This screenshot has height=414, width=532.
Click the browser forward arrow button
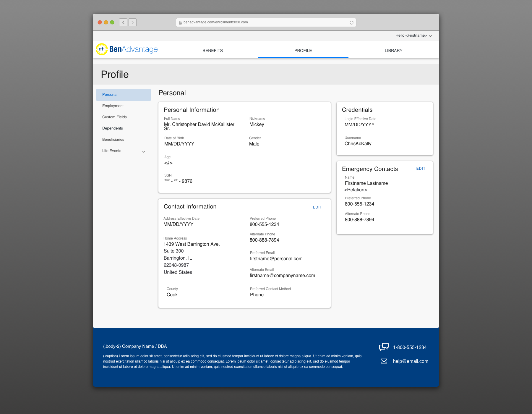coord(132,22)
